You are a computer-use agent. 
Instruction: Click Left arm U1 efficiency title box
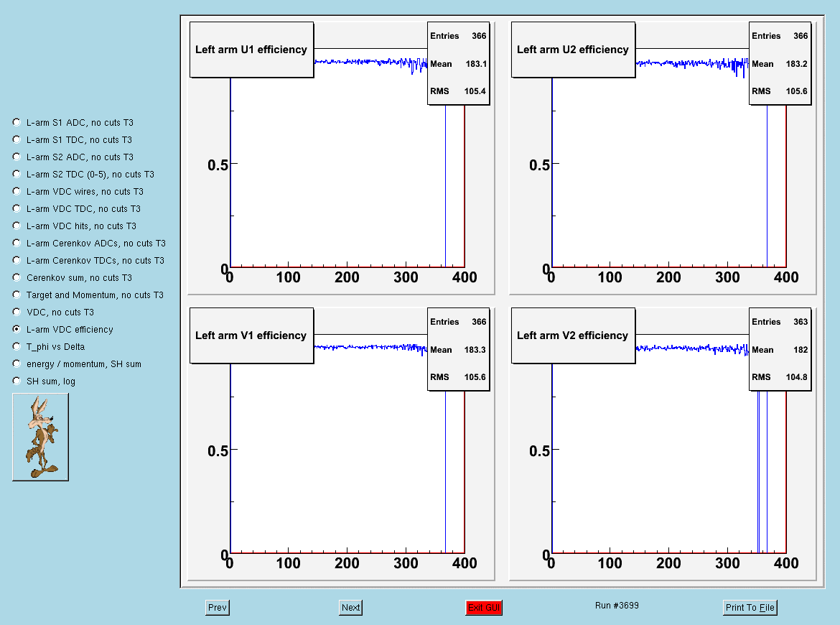pos(252,50)
